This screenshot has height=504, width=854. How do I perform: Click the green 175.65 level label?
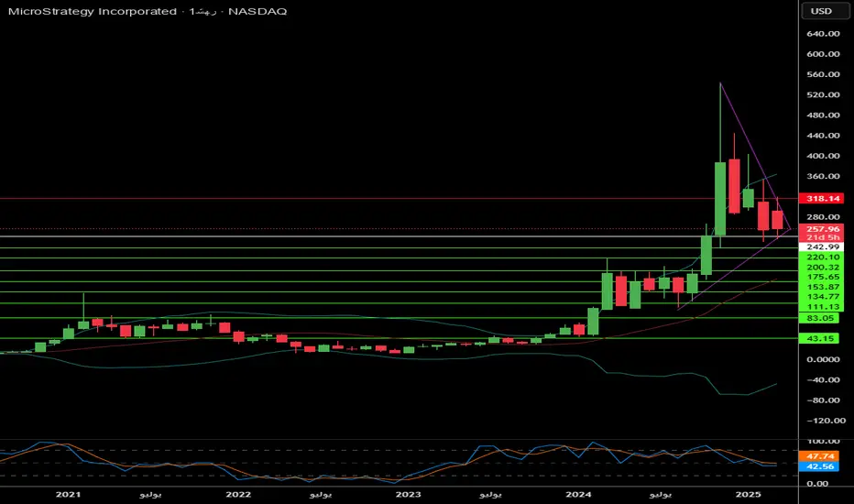point(821,277)
